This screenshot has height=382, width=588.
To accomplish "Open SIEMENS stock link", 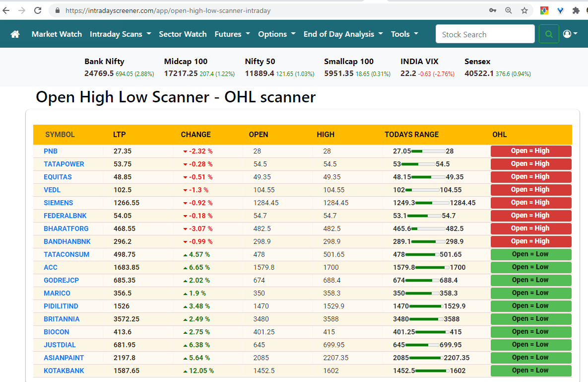I will coord(59,203).
